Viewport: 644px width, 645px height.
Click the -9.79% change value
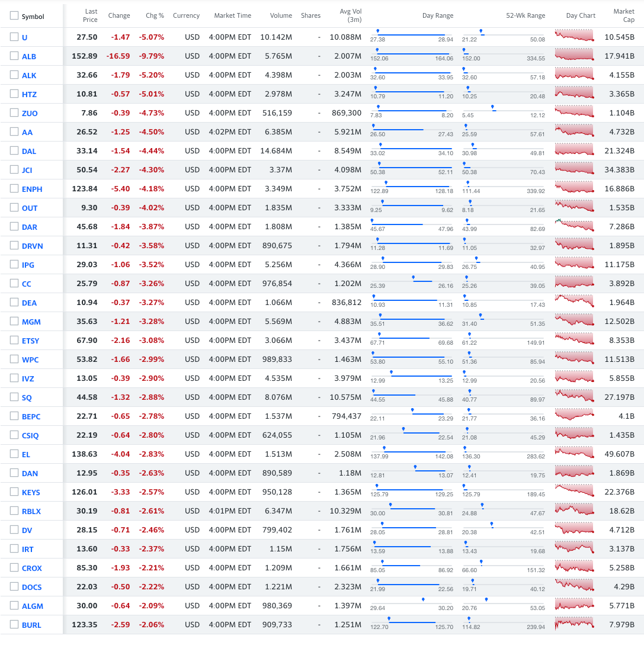point(152,56)
